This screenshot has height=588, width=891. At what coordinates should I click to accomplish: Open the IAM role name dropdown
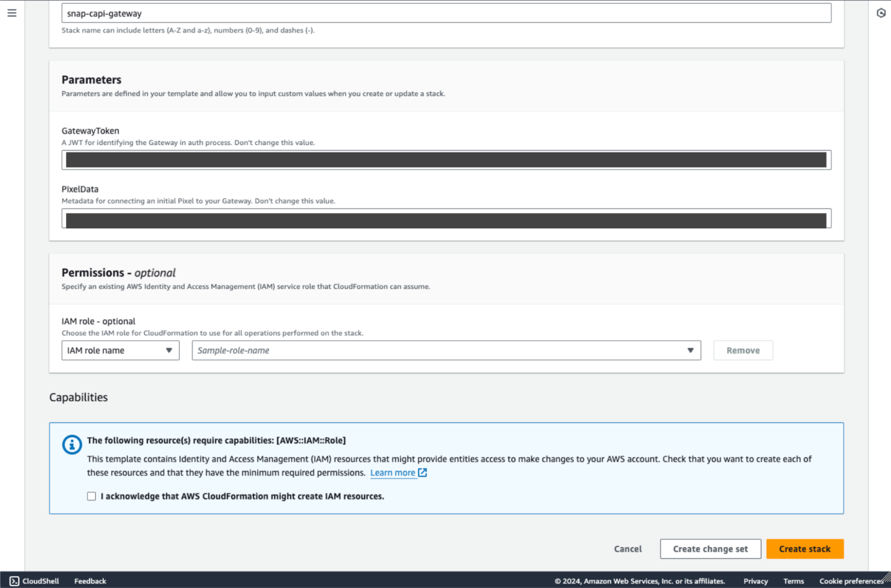[x=120, y=350]
